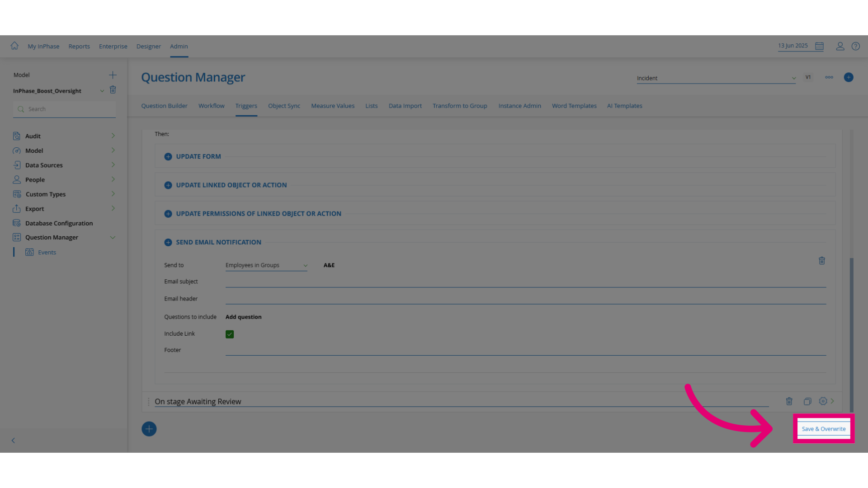Switch to Object Sync tab
868x488 pixels.
[284, 106]
